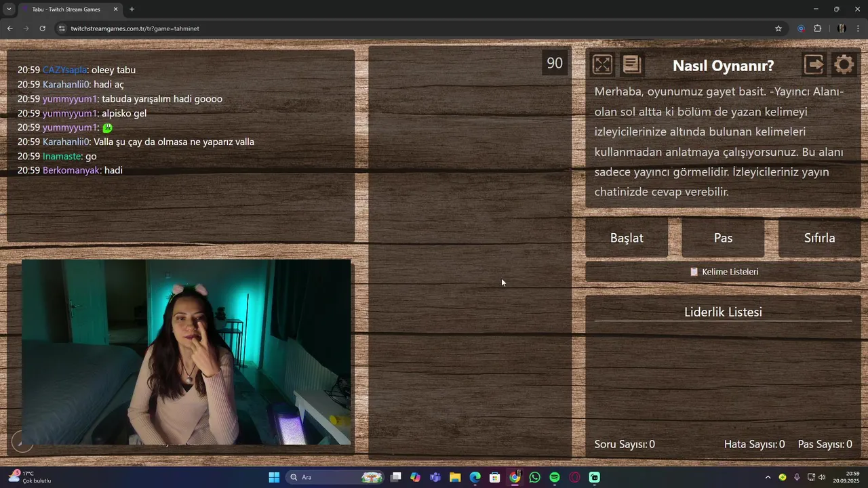Skip the word with Pas button
868x488 pixels.
click(x=723, y=238)
